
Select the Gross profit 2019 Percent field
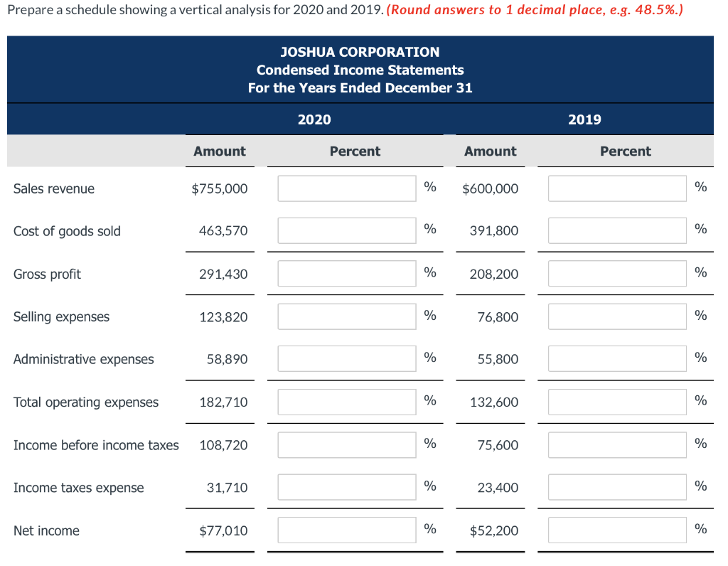[x=617, y=272]
